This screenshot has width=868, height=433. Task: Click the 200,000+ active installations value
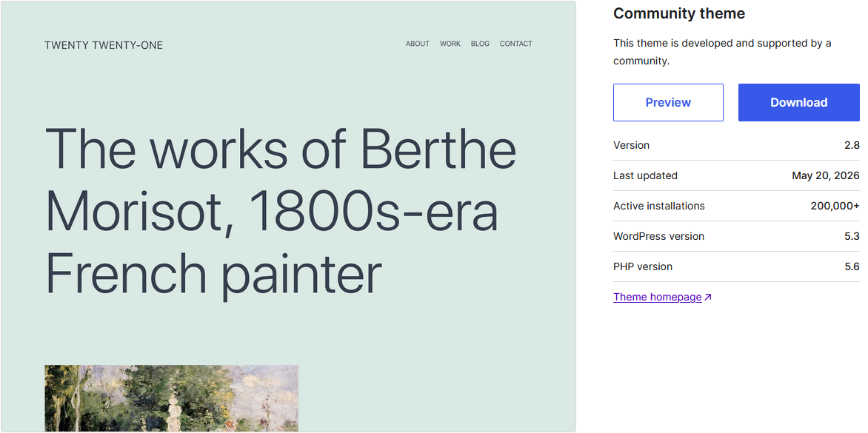[x=835, y=206]
